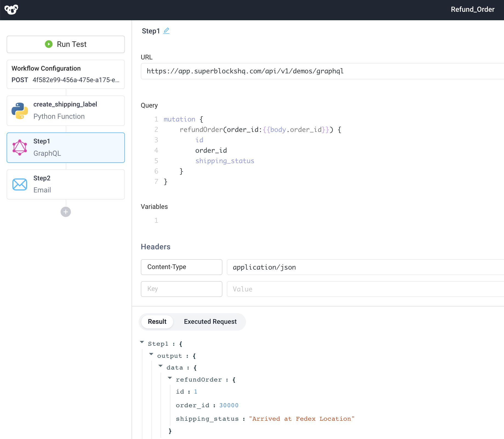504x439 pixels.
Task: Collapse the output node in results
Action: 151,354
